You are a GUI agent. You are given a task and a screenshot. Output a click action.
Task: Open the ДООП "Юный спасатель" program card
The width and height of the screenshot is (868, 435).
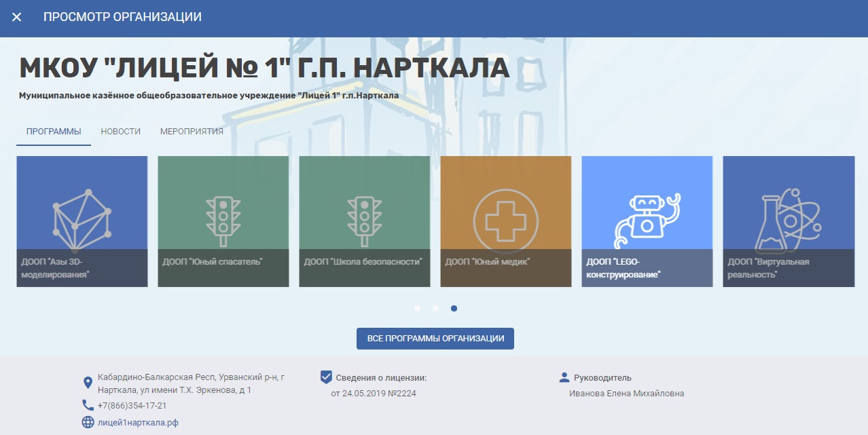click(223, 221)
